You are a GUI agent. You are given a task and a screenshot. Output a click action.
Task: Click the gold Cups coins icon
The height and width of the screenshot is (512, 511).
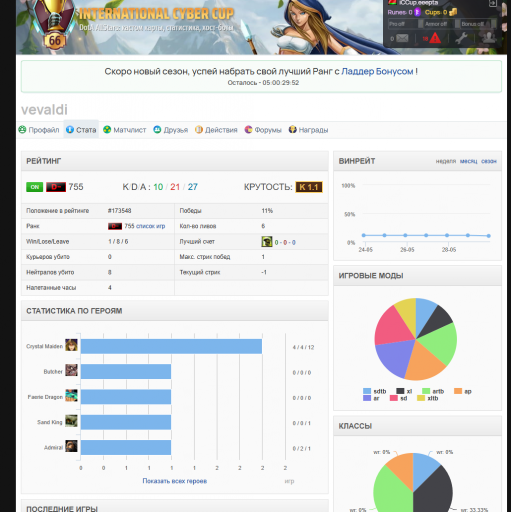click(x=453, y=12)
